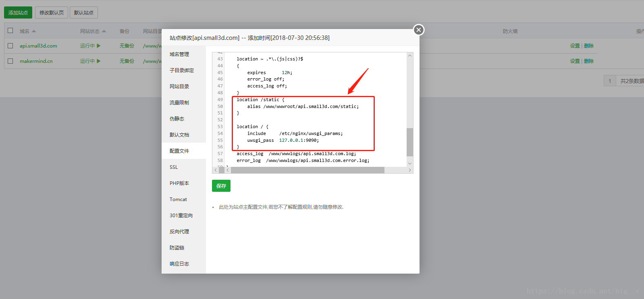Open the SSL tab

(184, 167)
